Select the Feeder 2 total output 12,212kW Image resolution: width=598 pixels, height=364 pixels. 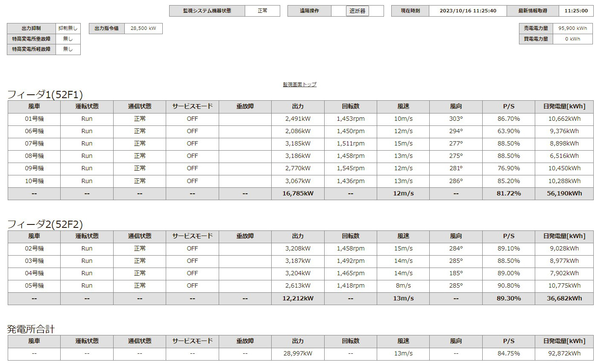(x=298, y=298)
